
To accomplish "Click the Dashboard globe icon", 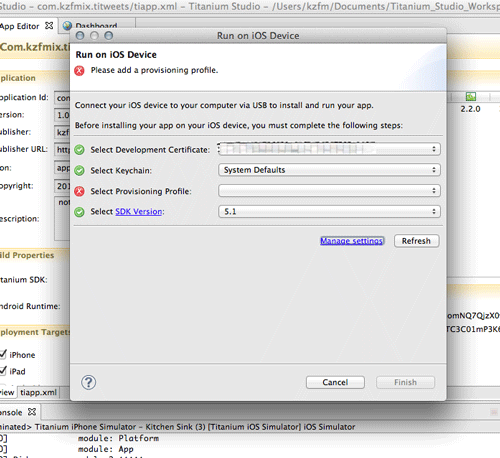I will [67, 26].
